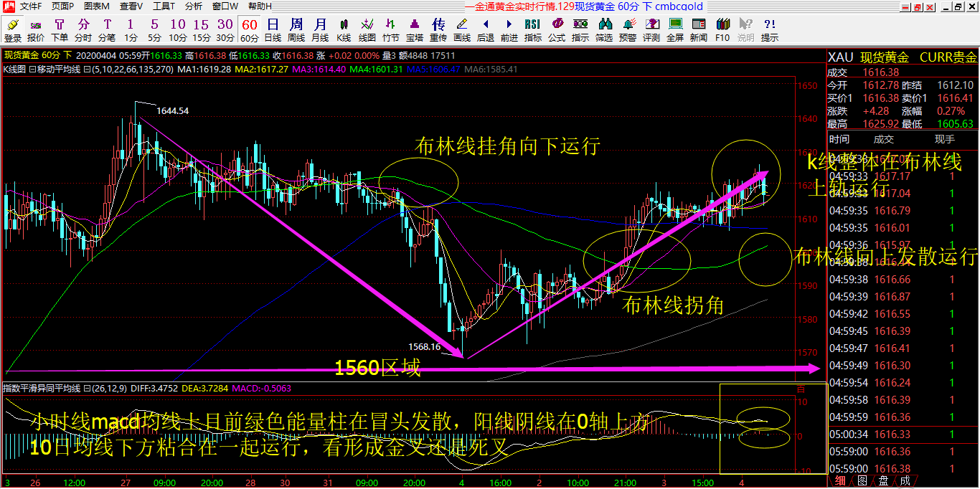The width and height of the screenshot is (980, 489).
Task: Select the active 60分 period button
Action: tap(249, 30)
